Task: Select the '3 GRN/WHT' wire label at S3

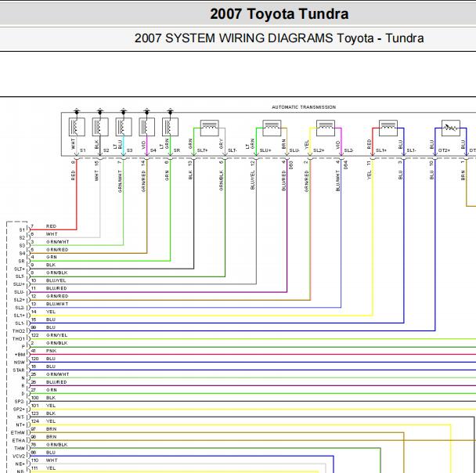Action: [x=50, y=242]
